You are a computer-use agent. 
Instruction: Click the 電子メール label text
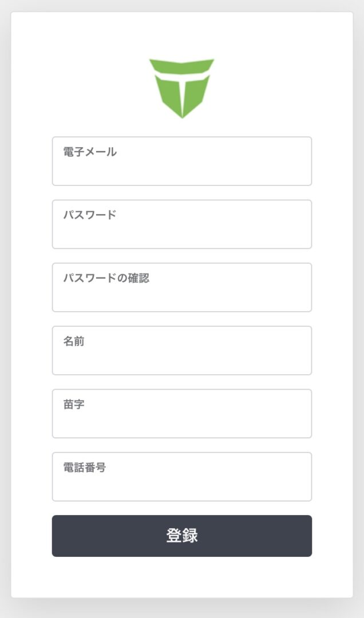(90, 152)
